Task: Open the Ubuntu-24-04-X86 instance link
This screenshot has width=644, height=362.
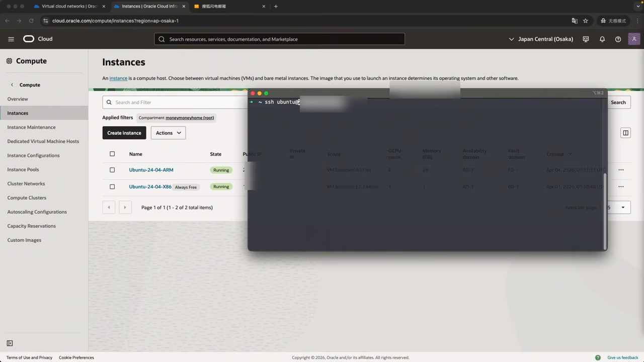Action: (x=150, y=187)
